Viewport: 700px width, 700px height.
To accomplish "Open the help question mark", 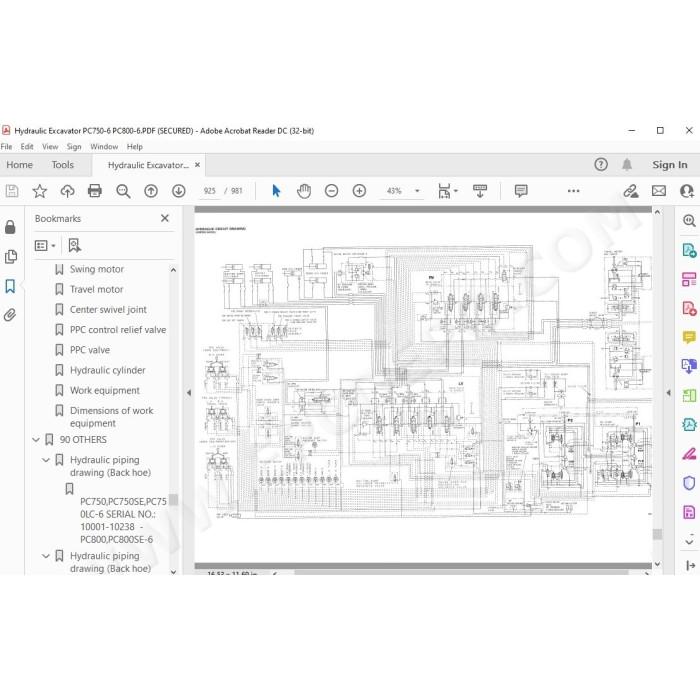I will tap(601, 165).
